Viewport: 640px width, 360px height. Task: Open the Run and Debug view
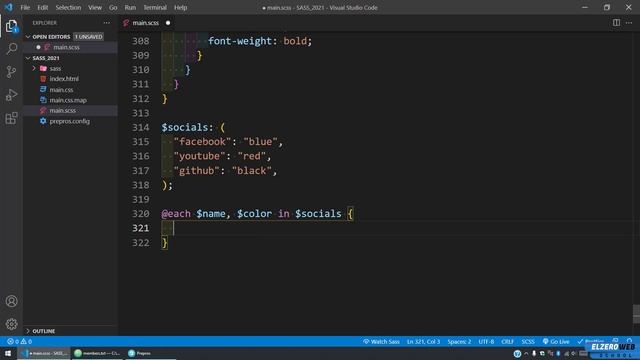point(11,95)
